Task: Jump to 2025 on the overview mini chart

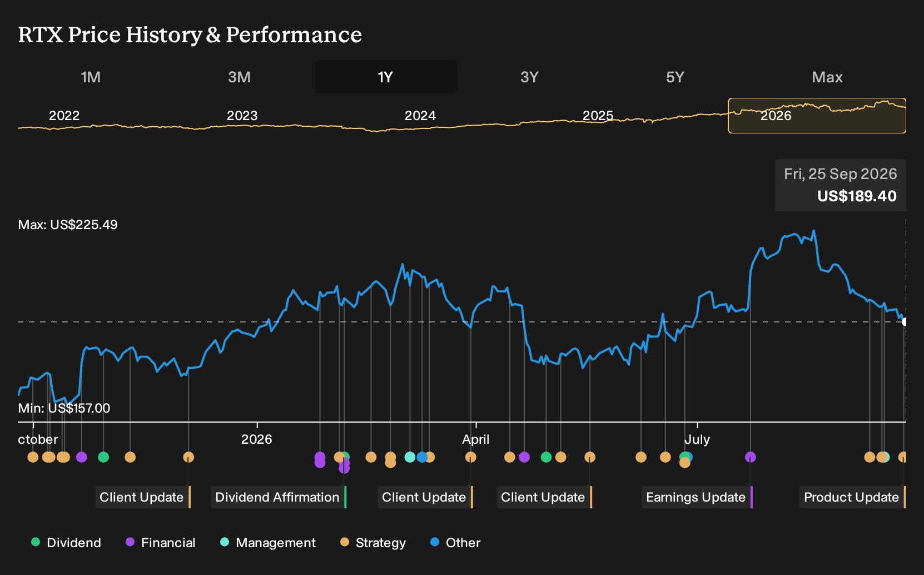Action: coord(598,116)
